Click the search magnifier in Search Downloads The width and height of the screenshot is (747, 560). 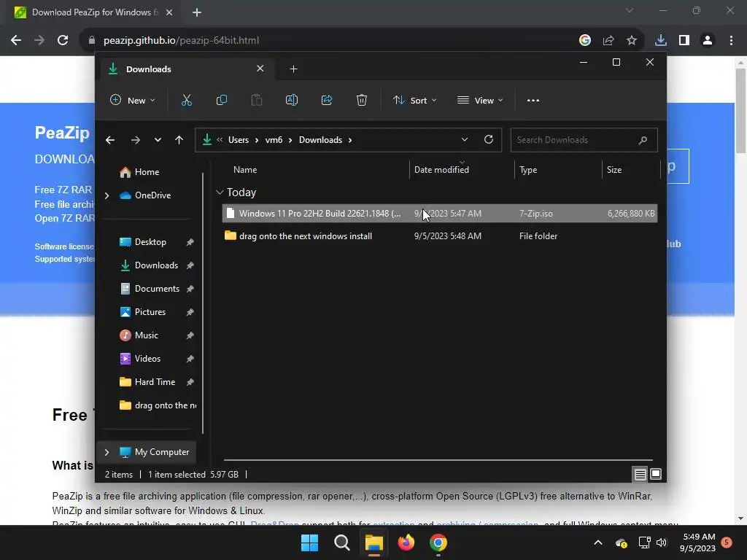(643, 140)
